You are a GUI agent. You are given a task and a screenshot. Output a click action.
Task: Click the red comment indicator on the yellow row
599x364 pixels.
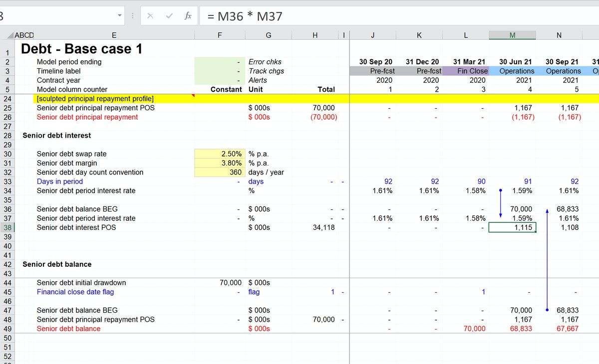pyautogui.click(x=193, y=95)
